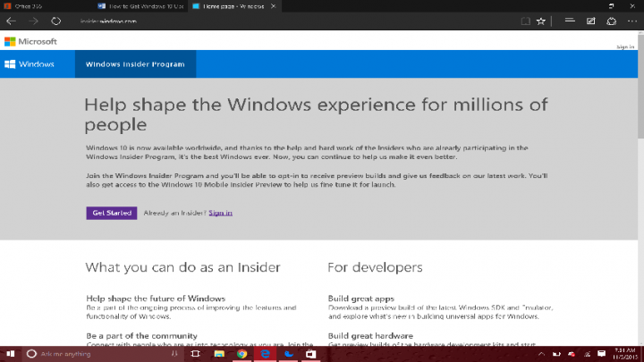
Task: Click the purple Get Started button
Action: coord(112,213)
